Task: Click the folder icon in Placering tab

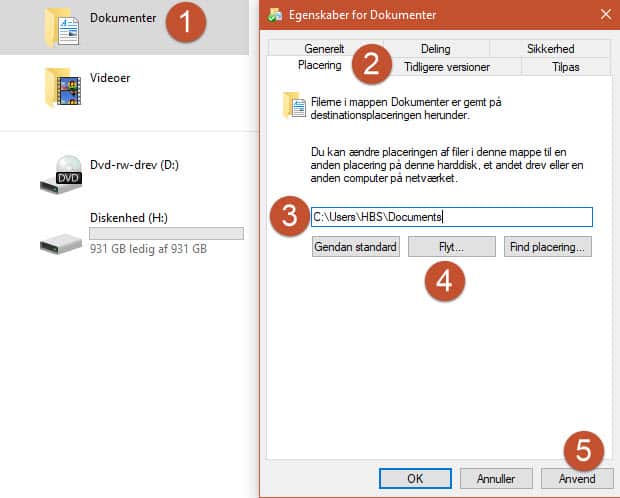Action: pyautogui.click(x=294, y=104)
